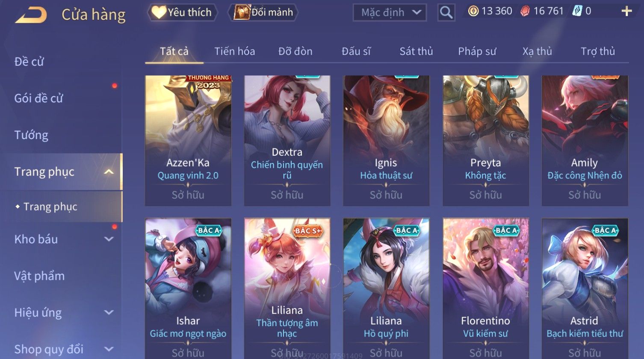The width and height of the screenshot is (644, 359).
Task: Go back using the golden arrow icon
Action: point(31,15)
